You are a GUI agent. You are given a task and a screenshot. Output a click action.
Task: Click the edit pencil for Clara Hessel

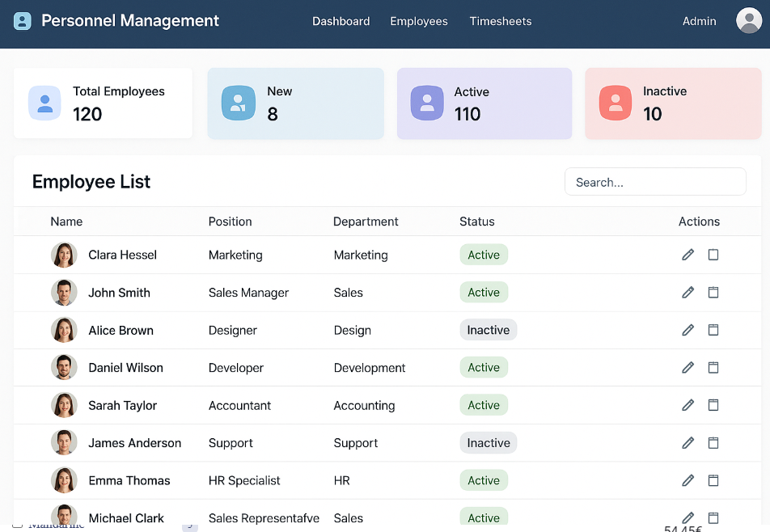tap(687, 255)
